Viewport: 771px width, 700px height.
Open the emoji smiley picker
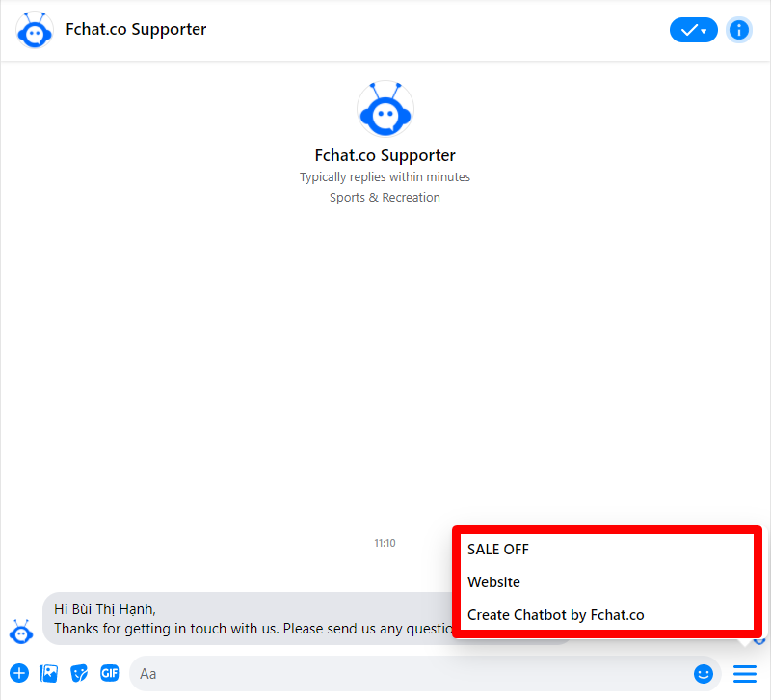coord(704,673)
